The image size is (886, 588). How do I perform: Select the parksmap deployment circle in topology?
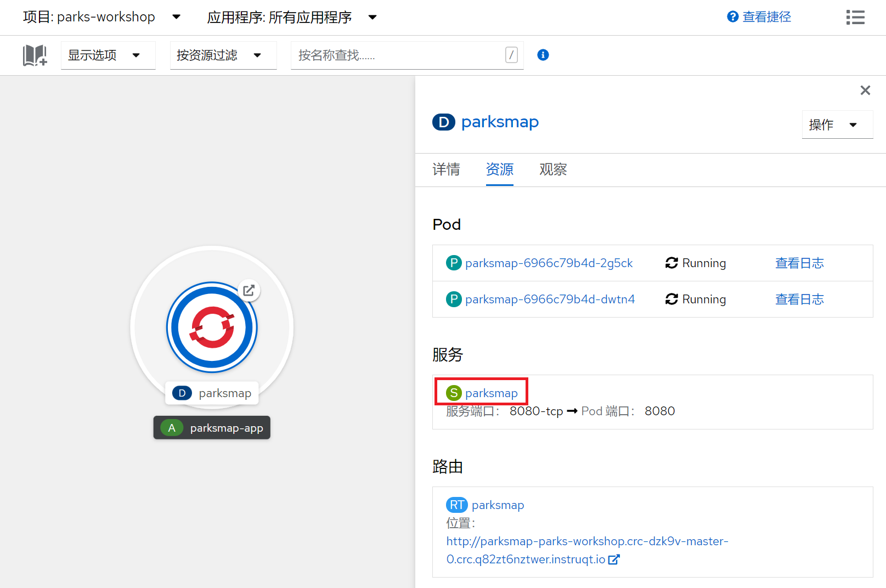[x=212, y=327]
